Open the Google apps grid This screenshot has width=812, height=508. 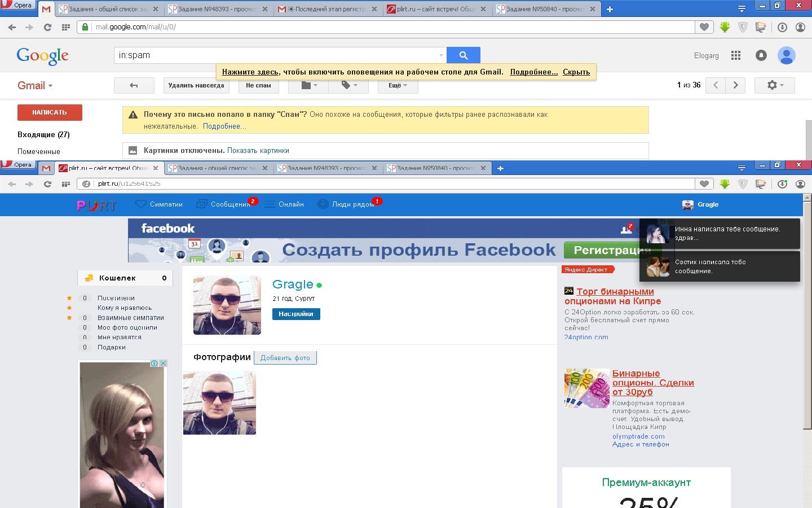736,55
